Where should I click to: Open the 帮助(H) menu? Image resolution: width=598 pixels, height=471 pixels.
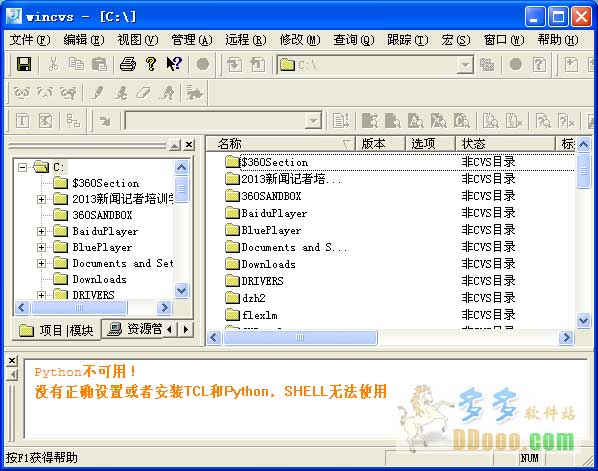558,40
